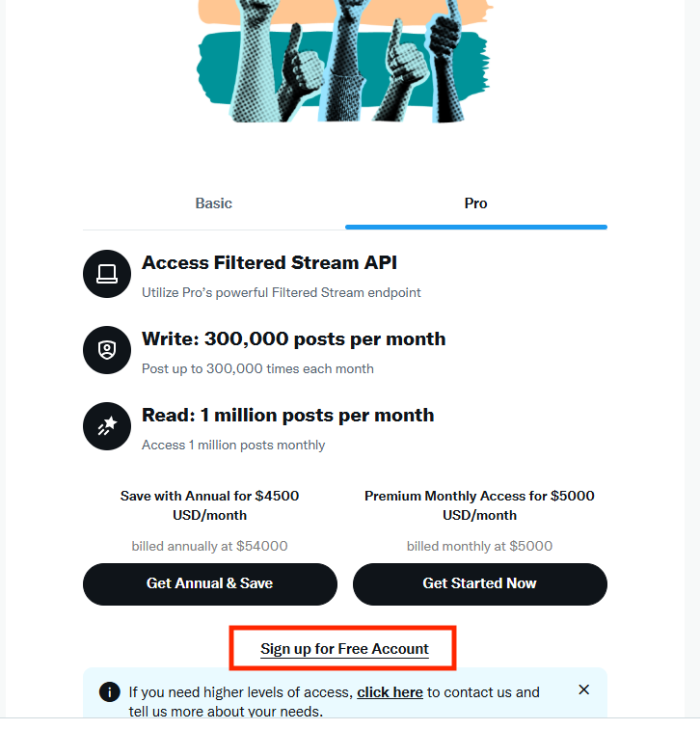Click the "billed annually at $54000" note

click(209, 546)
